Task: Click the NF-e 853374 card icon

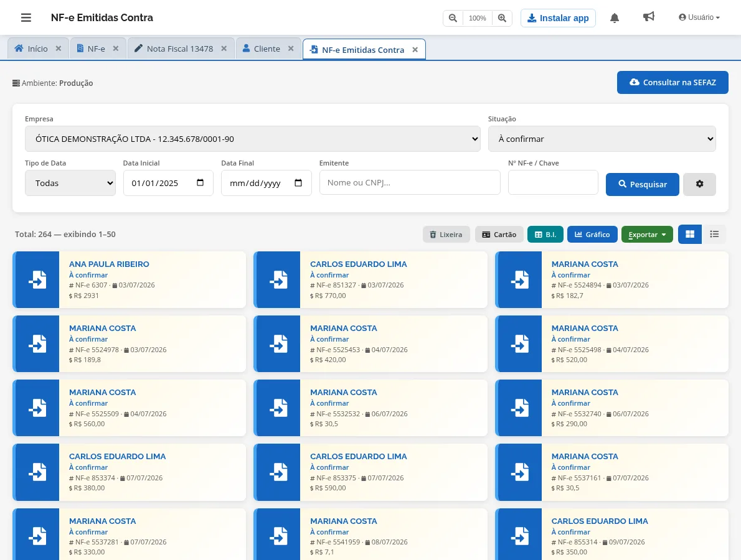Action: (x=37, y=472)
